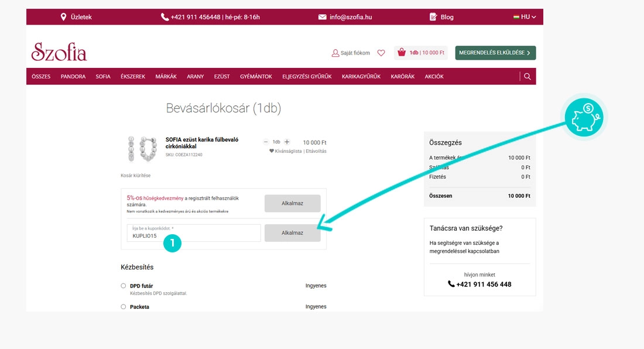Click the search magnifier icon
644x349 pixels.
(527, 76)
